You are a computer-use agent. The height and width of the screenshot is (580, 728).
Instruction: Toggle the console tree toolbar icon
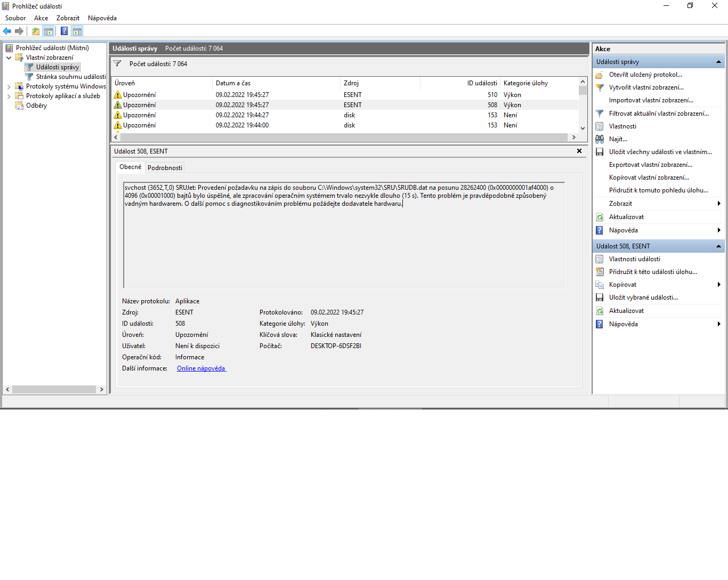click(x=48, y=31)
